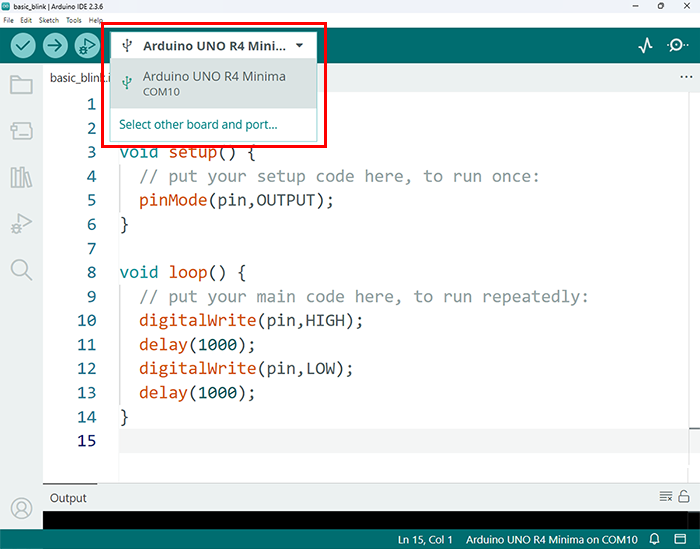Click Select other board and port link
This screenshot has height=549, width=700.
click(198, 125)
